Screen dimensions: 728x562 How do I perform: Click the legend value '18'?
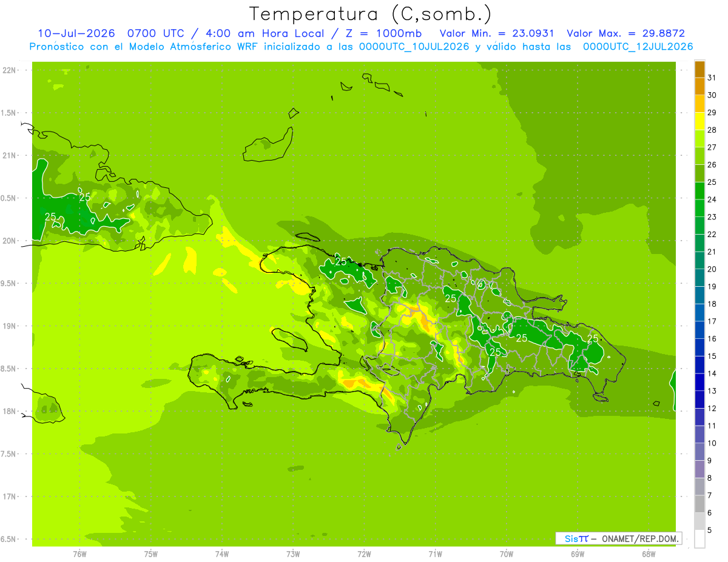pos(712,304)
